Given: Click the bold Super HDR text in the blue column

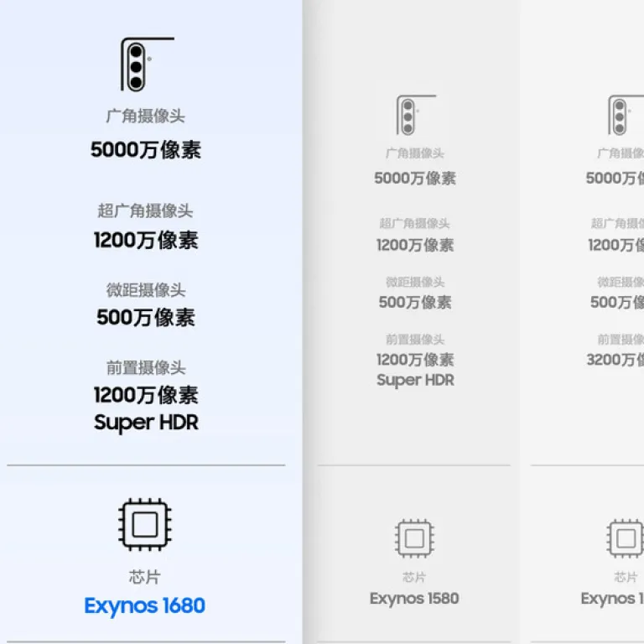Looking at the screenshot, I should click(x=146, y=423).
